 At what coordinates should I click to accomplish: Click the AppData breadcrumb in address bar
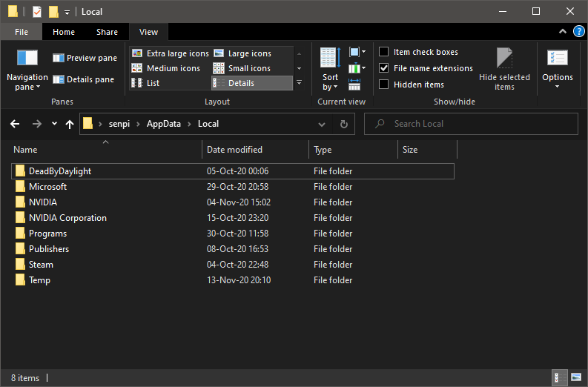tap(163, 124)
